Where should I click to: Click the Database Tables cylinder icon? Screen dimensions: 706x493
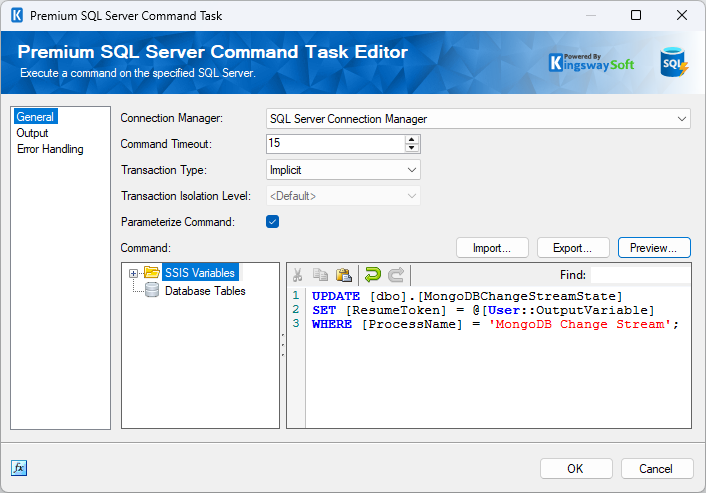152,290
